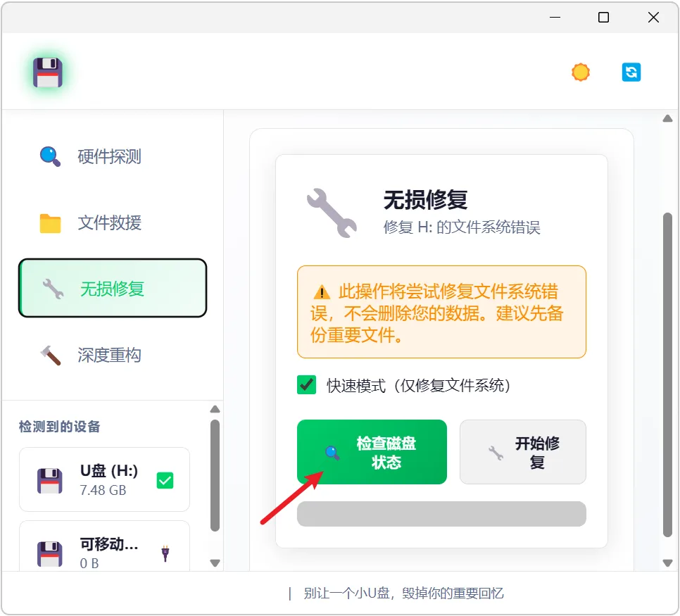Close the application window

point(653,18)
